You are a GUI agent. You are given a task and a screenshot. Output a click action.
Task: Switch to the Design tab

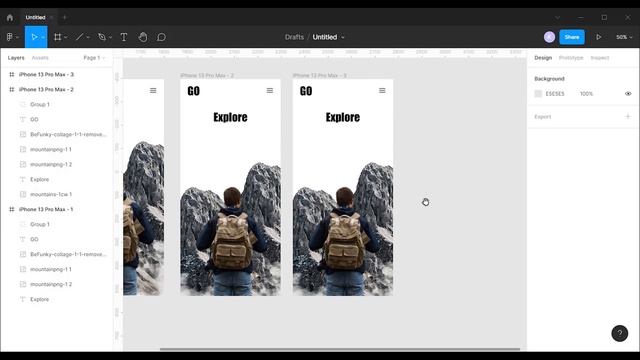[x=543, y=58]
